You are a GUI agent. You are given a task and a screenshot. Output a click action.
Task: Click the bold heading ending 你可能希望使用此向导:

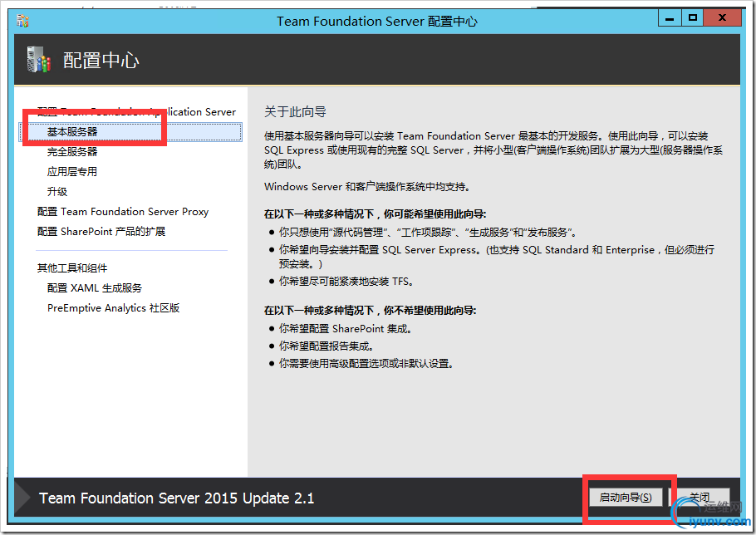pos(376,214)
